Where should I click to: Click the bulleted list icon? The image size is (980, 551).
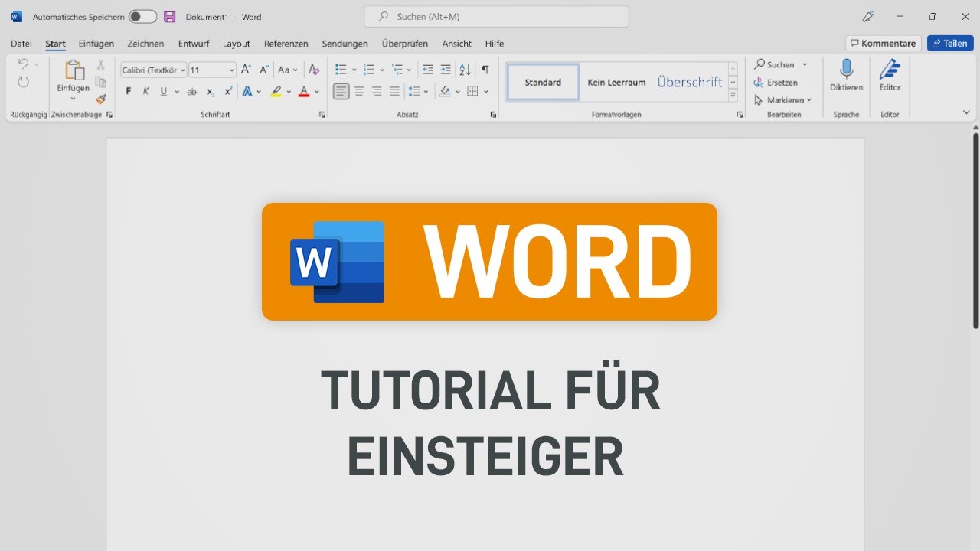[341, 70]
